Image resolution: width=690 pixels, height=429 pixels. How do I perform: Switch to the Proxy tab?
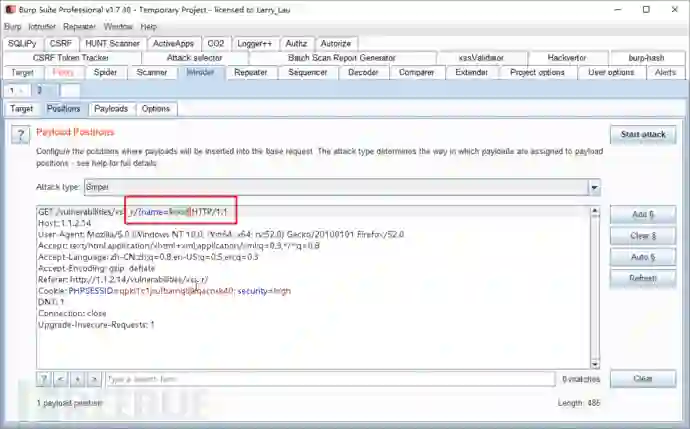(x=63, y=73)
